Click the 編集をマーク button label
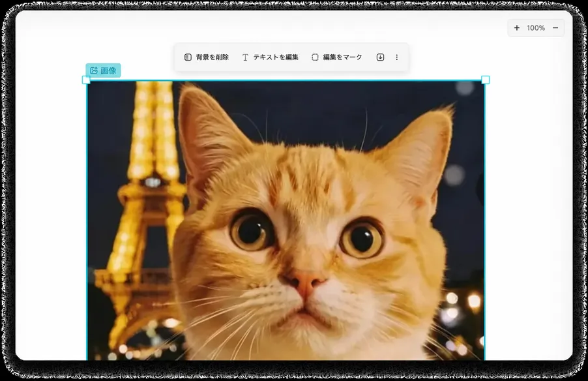 342,57
